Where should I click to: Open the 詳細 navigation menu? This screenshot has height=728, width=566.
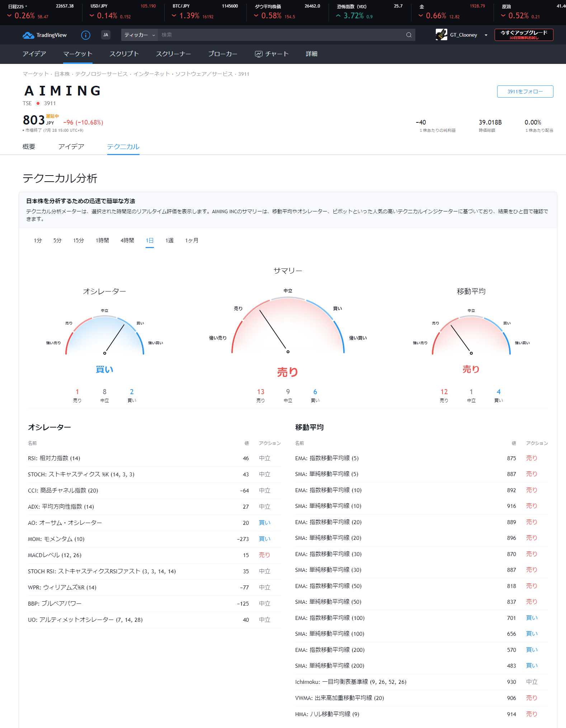point(312,54)
